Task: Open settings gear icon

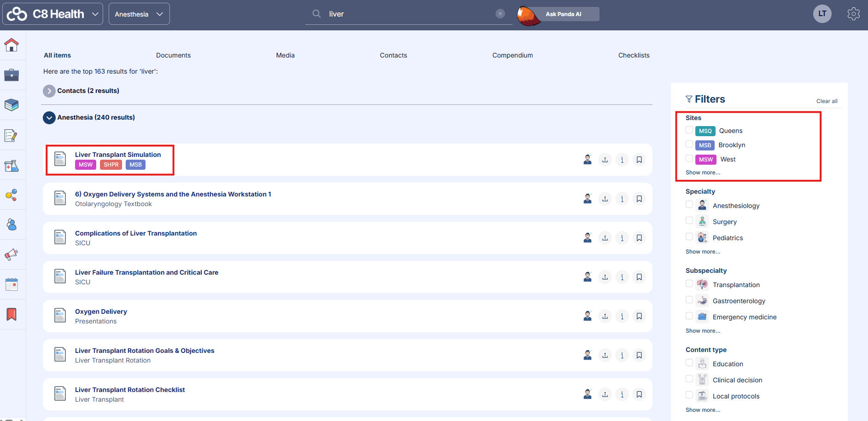Action: coord(853,14)
